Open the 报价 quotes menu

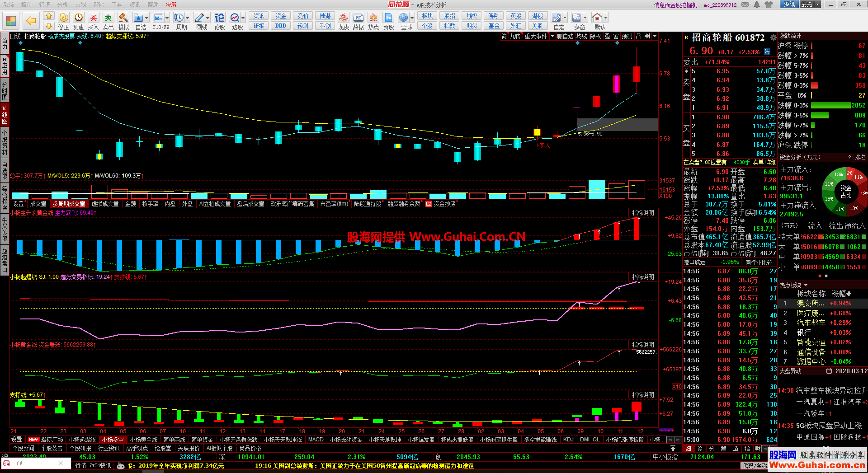[x=27, y=5]
